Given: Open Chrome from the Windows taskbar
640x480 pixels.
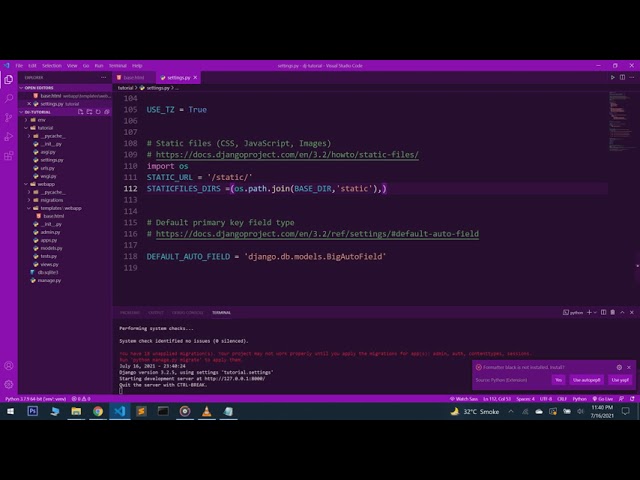Looking at the screenshot, I should pos(98,411).
